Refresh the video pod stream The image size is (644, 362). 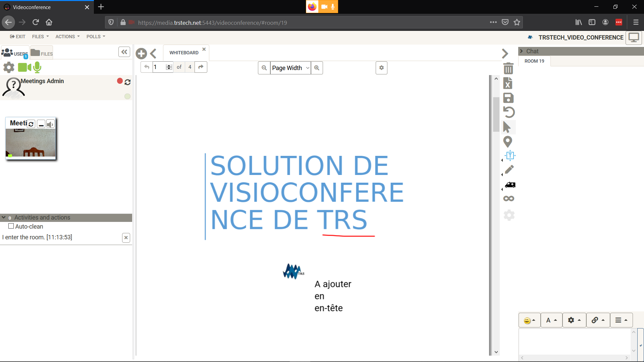coord(31,124)
